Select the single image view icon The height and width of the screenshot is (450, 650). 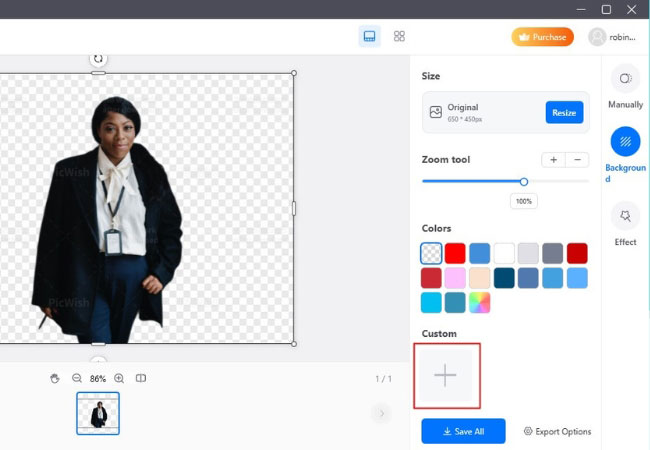point(369,37)
